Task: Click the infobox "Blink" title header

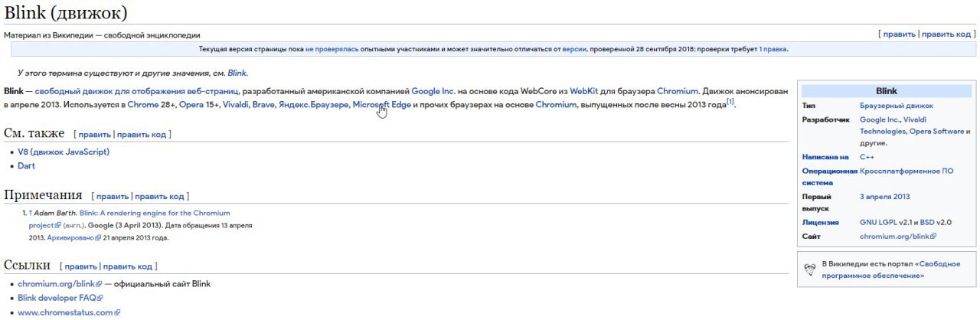Action: (886, 90)
